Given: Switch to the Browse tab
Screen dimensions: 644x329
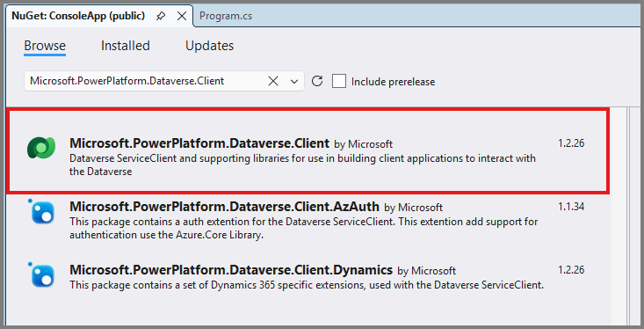Looking at the screenshot, I should [x=45, y=46].
